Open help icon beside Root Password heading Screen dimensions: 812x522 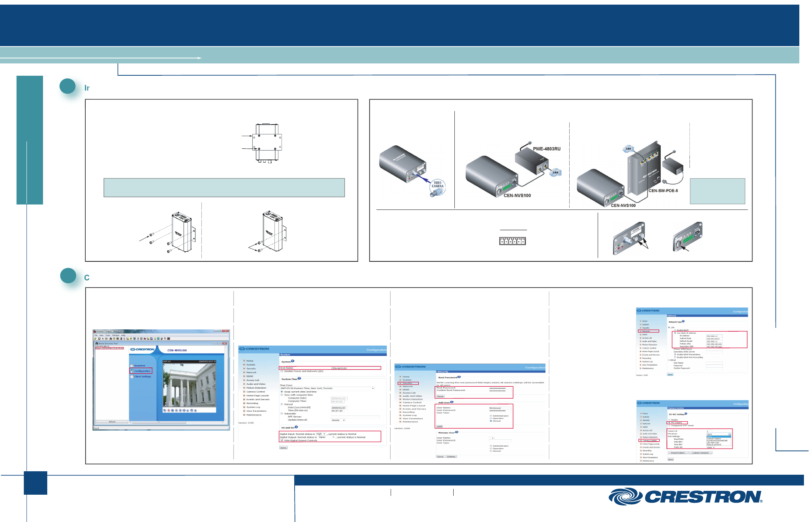tap(459, 377)
